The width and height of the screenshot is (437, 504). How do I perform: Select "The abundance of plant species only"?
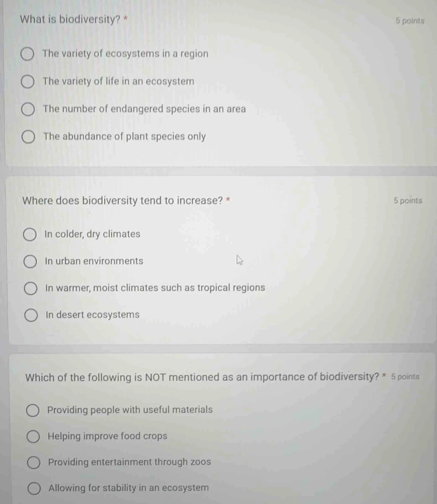[x=27, y=137]
